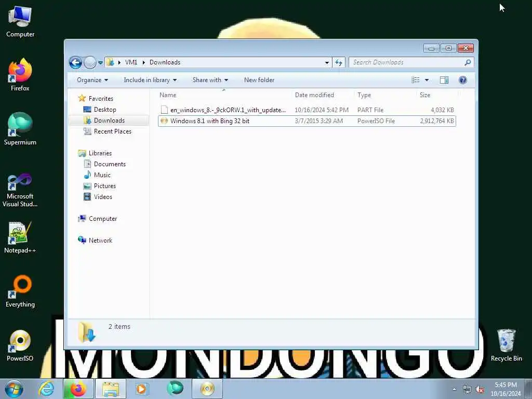Refresh the Downloads folder view

point(339,62)
